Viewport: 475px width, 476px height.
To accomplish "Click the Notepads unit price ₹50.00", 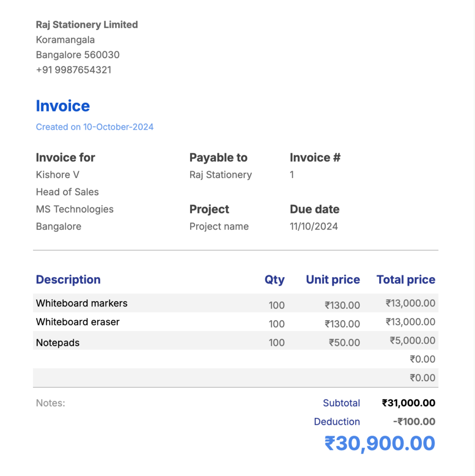I will pyautogui.click(x=344, y=343).
